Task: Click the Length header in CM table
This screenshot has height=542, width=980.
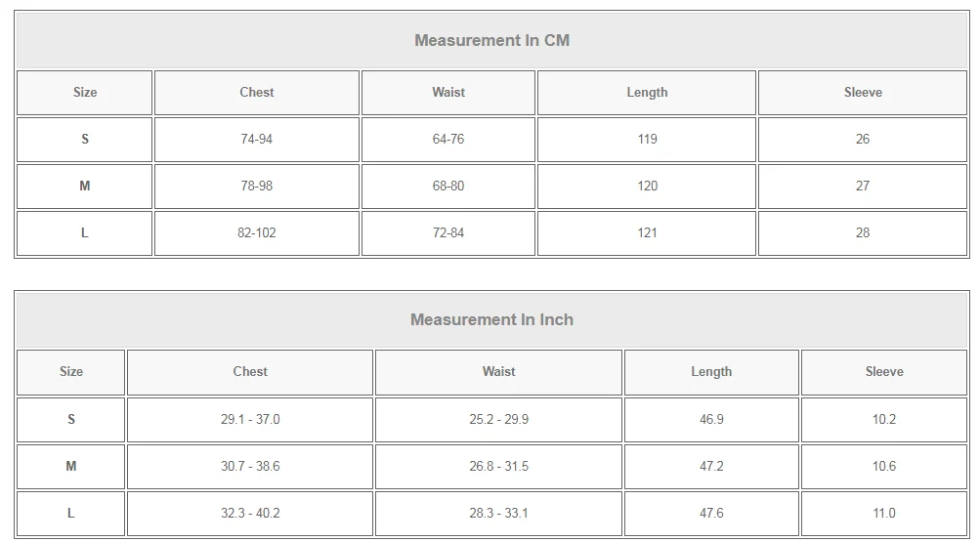Action: tap(647, 93)
